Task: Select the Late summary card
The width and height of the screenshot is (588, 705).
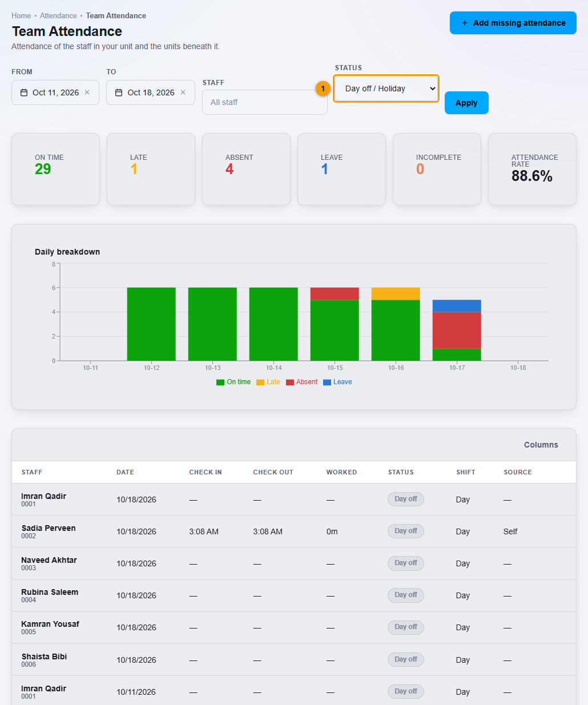Action: point(151,169)
